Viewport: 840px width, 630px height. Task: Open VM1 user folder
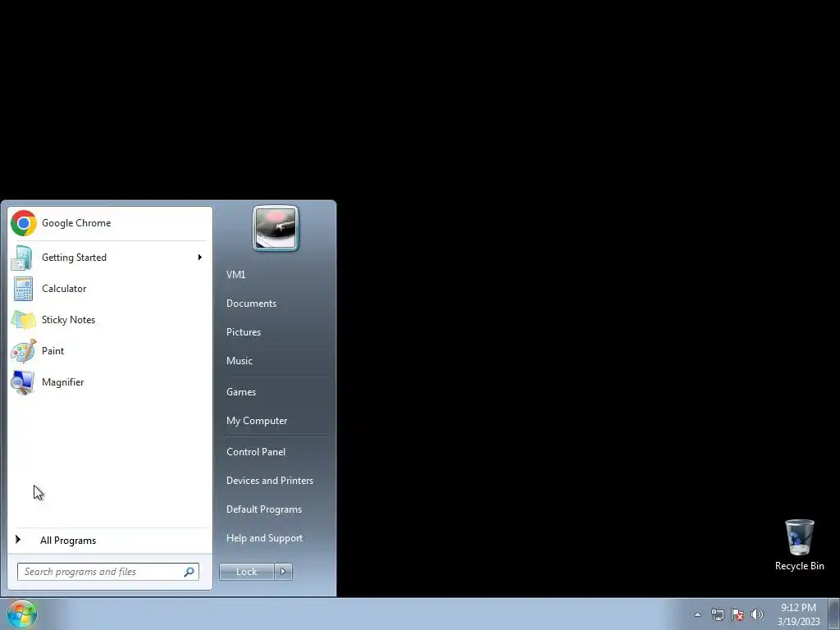click(x=235, y=275)
